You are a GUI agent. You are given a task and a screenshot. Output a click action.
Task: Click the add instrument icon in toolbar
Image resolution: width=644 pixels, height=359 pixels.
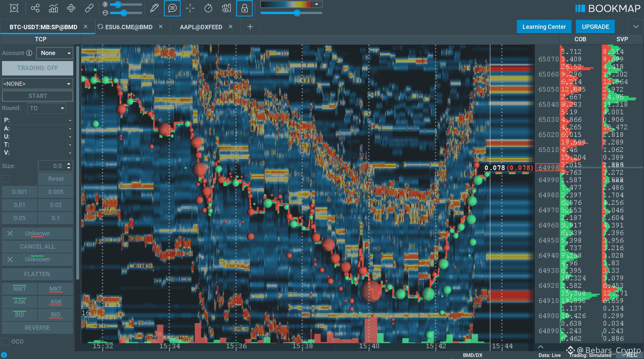tap(14, 8)
